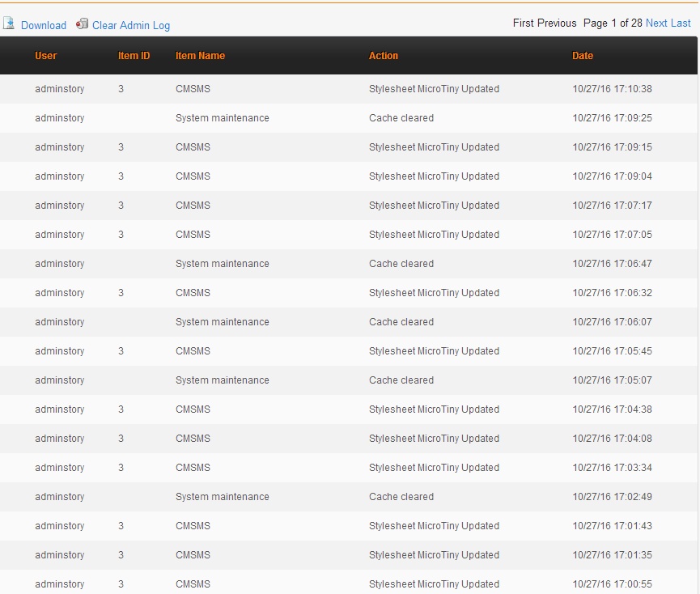Click the Clear Admin Log icon
Image resolution: width=700 pixels, height=594 pixels.
pyautogui.click(x=82, y=24)
